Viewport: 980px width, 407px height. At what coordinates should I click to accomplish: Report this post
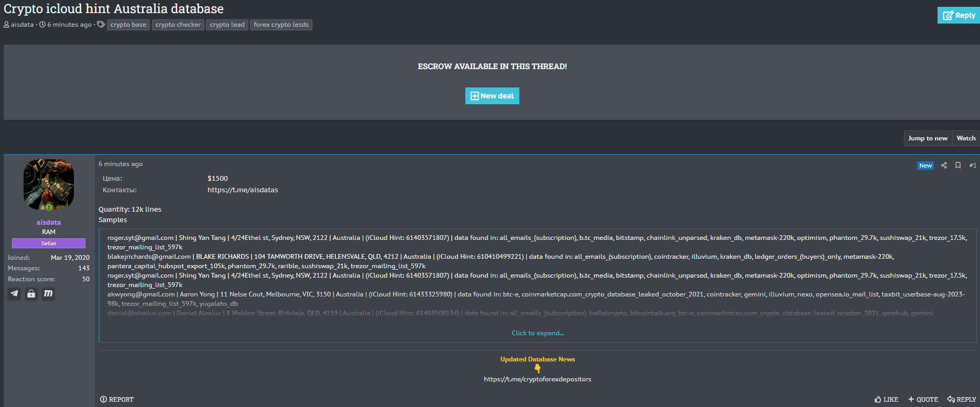point(117,400)
